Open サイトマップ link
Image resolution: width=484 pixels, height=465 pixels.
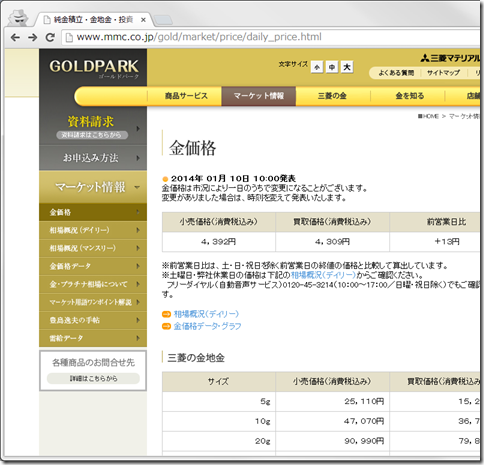443,73
